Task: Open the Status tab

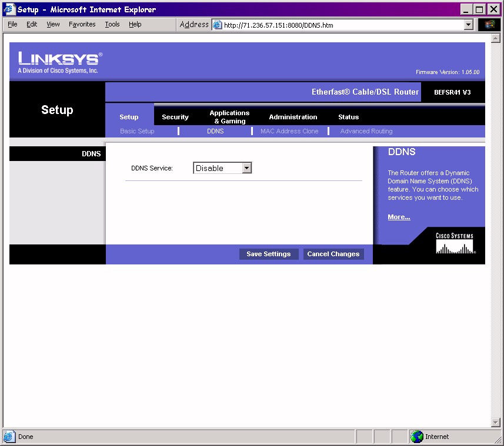Action: [348, 117]
